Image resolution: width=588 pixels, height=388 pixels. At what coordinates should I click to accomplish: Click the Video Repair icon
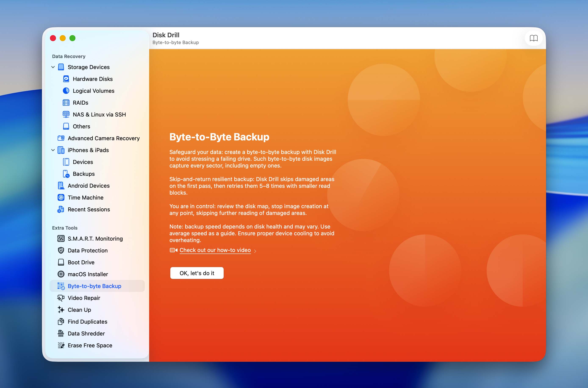pos(61,298)
